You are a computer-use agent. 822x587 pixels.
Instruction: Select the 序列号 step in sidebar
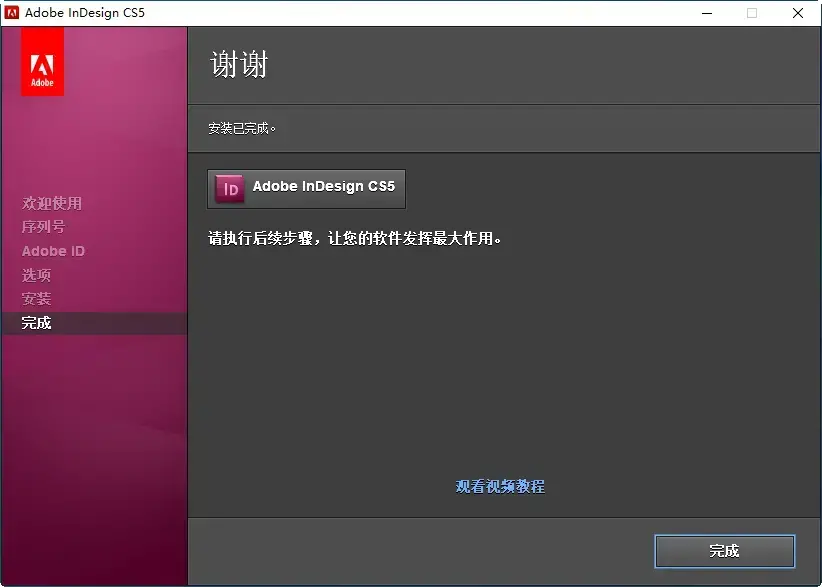point(44,227)
